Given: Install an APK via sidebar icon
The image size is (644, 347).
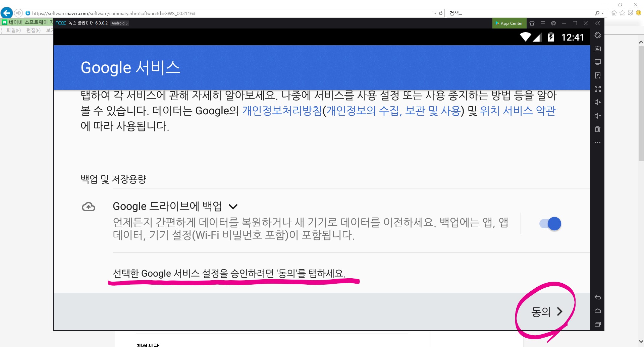Looking at the screenshot, I should [598, 75].
